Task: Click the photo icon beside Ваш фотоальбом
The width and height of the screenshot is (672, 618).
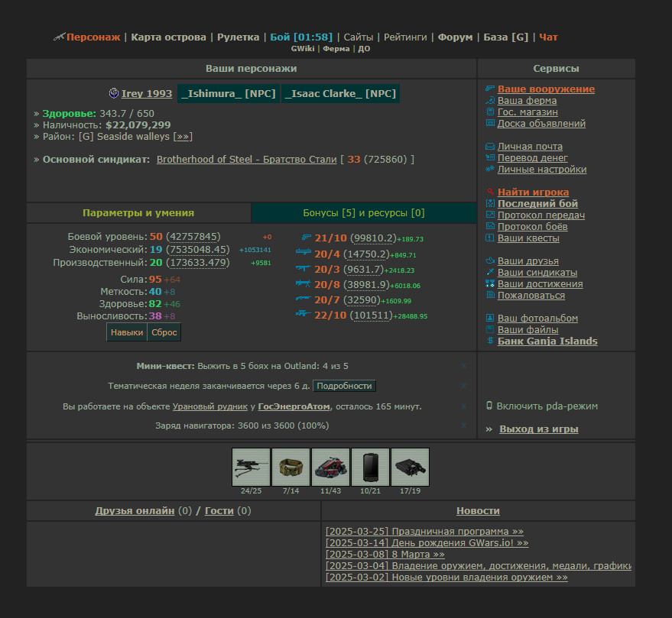Action: (x=490, y=318)
